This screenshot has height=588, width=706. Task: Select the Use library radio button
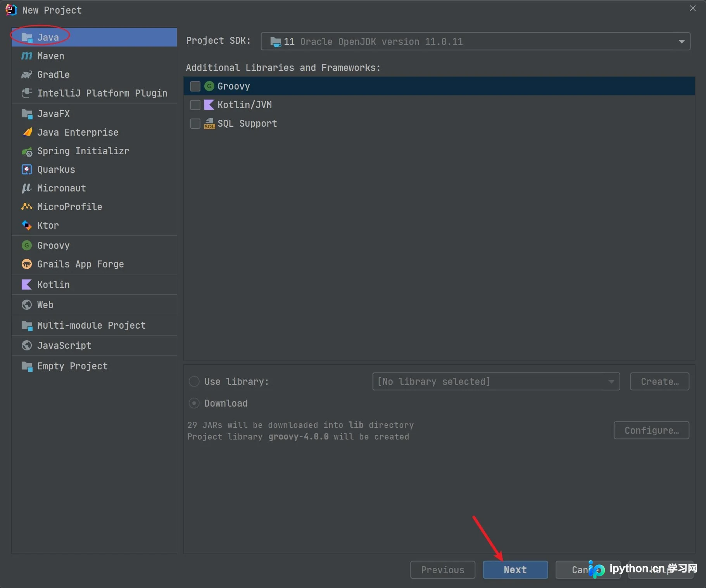[194, 381]
